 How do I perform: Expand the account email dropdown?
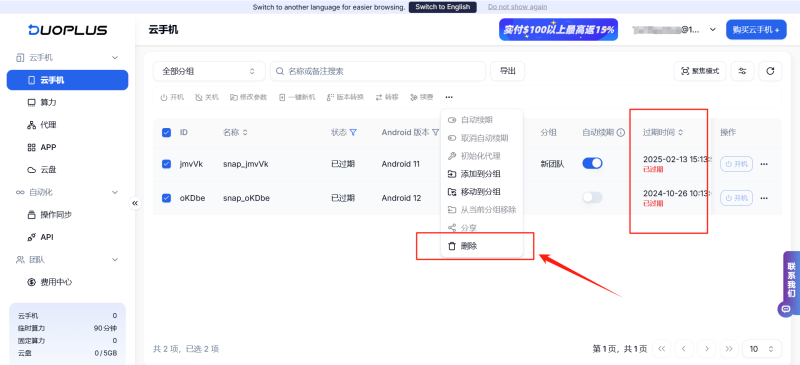(x=713, y=30)
